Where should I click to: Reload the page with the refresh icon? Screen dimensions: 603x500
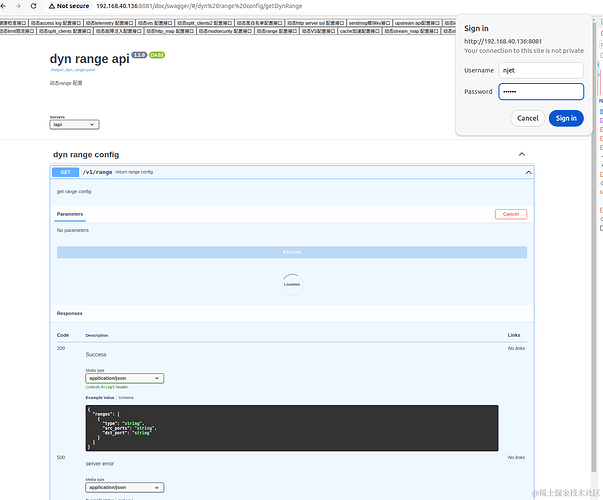click(35, 6)
